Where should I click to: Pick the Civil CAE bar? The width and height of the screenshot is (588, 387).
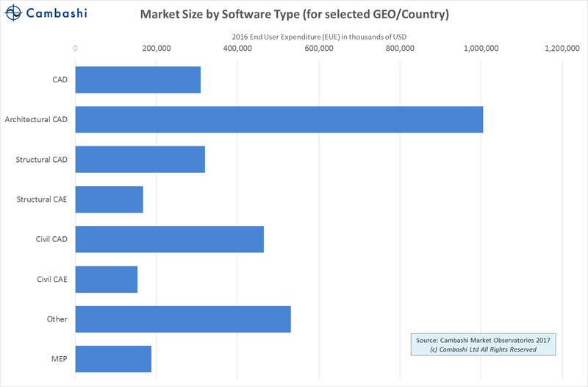point(106,279)
